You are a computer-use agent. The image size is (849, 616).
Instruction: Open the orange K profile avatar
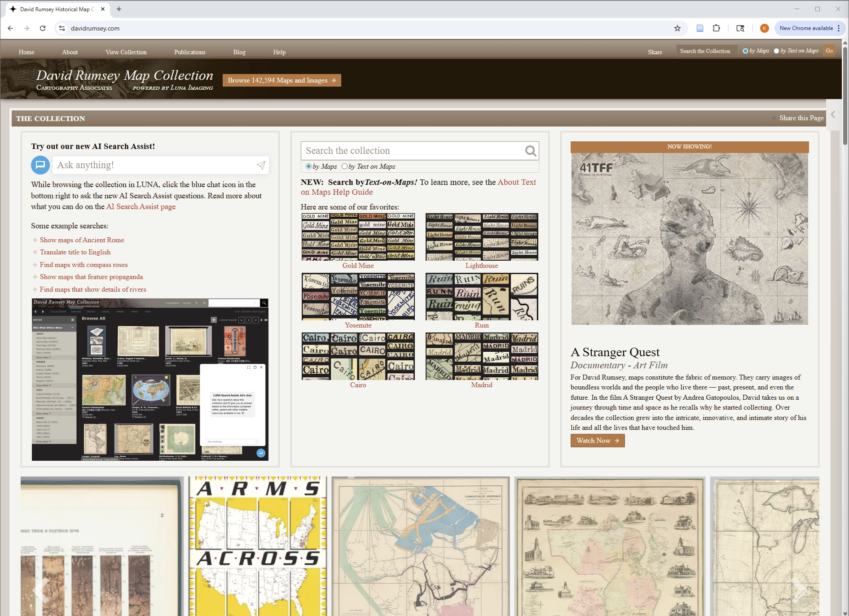pos(764,28)
